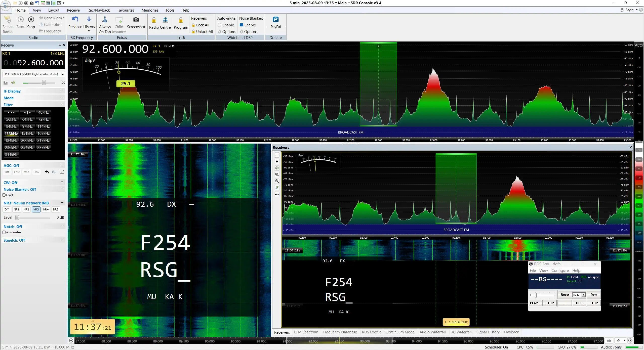Click the Always On Top icon
The width and height of the screenshot is (644, 350).
click(x=105, y=20)
